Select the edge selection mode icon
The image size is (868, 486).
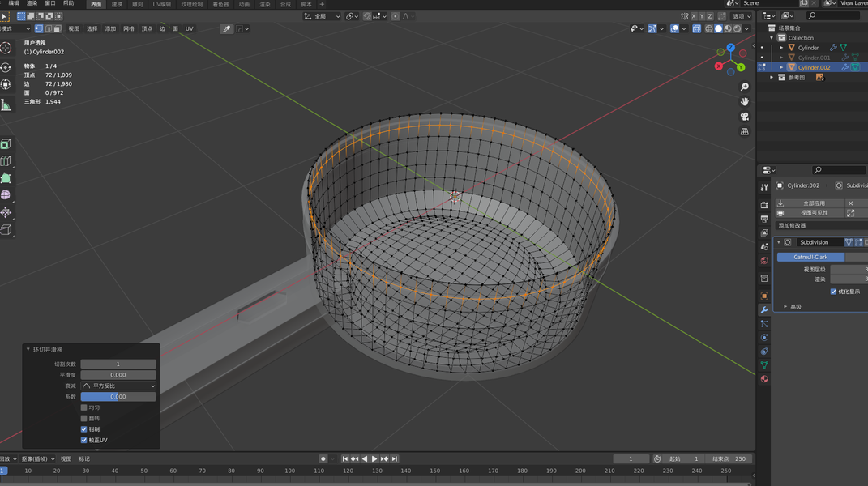[x=48, y=29]
